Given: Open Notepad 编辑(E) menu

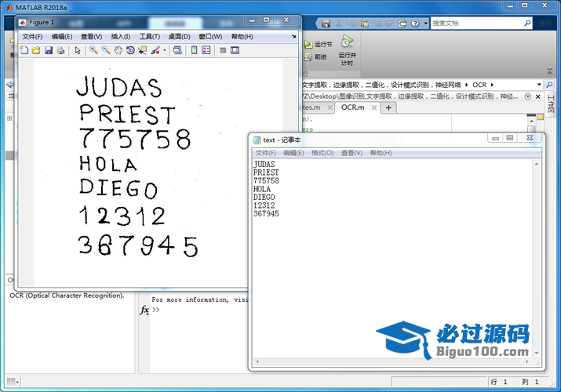Looking at the screenshot, I should pos(293,153).
